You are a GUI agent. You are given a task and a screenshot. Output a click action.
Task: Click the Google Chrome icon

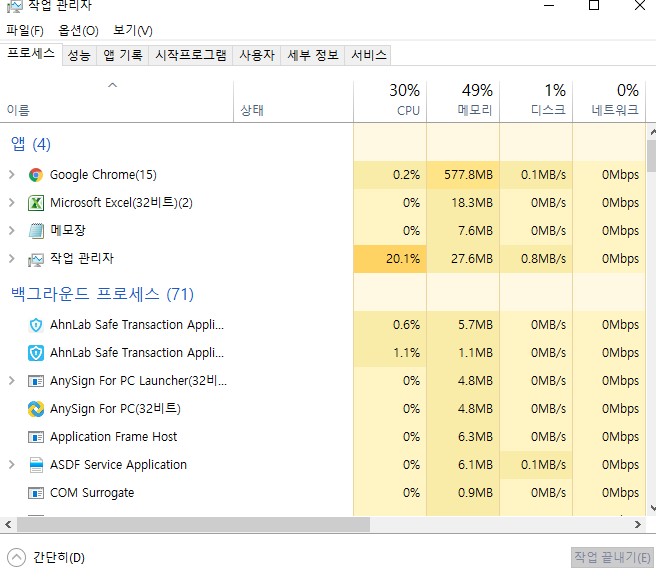point(36,175)
